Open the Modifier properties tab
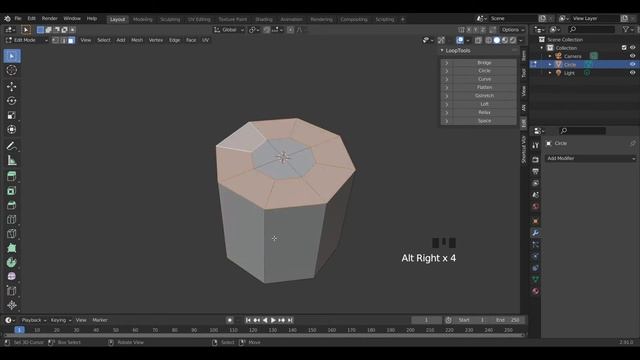Image resolution: width=640 pixels, height=360 pixels. click(536, 233)
